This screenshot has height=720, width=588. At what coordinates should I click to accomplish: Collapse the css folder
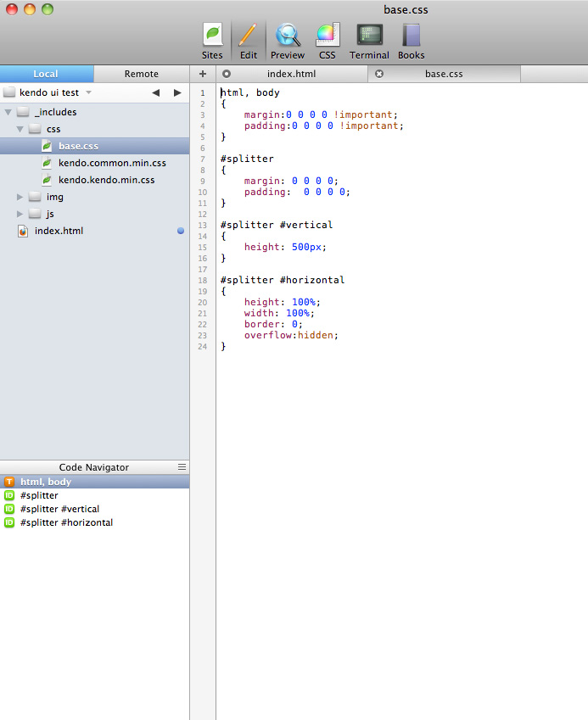point(20,129)
